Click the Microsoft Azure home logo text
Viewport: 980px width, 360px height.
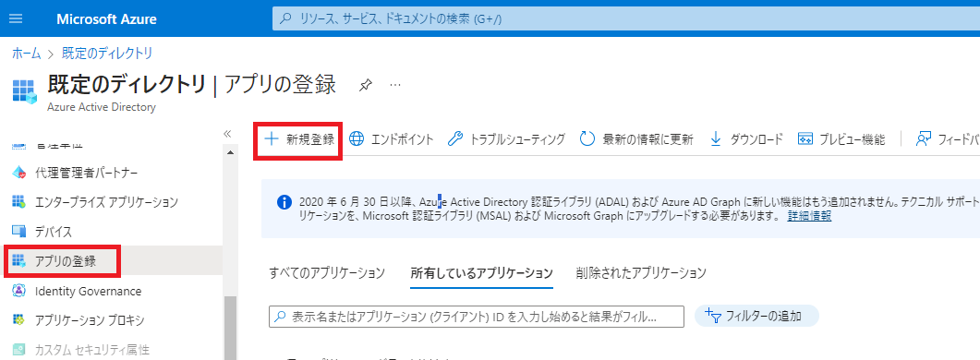click(x=106, y=18)
